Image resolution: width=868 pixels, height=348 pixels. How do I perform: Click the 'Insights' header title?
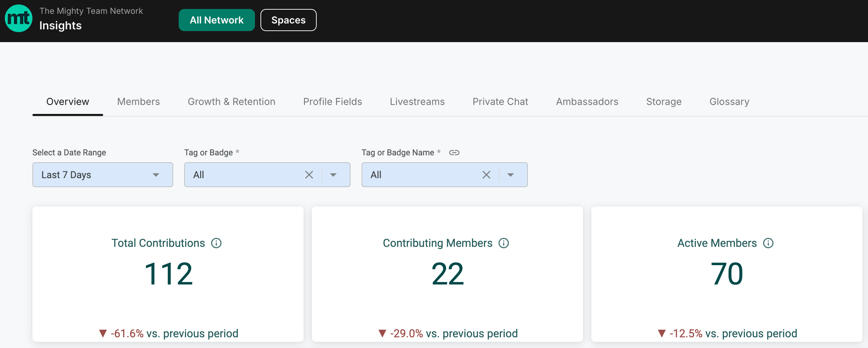(60, 26)
